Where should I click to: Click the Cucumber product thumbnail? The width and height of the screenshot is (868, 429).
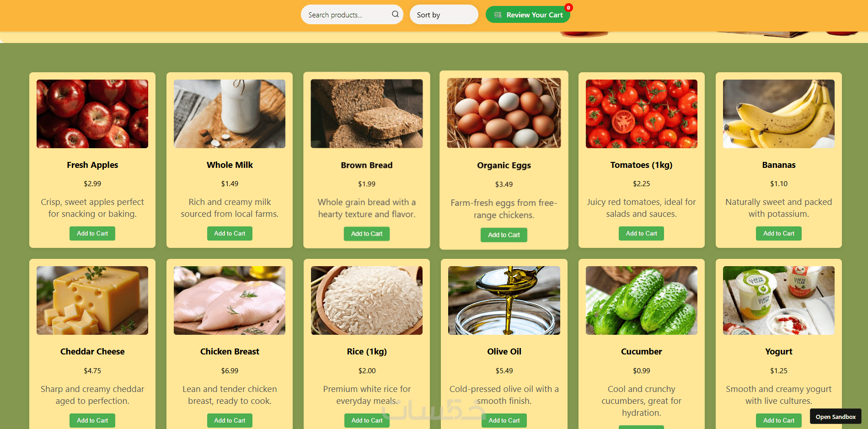pos(642,300)
